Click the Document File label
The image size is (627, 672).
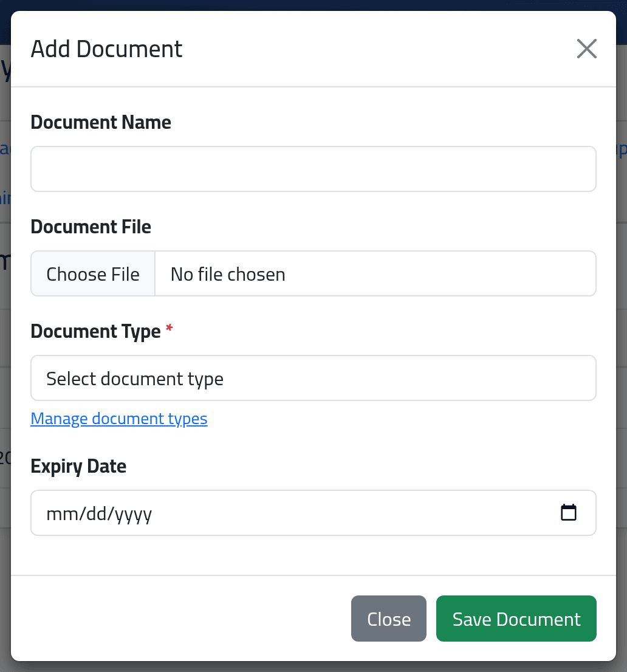(x=91, y=227)
